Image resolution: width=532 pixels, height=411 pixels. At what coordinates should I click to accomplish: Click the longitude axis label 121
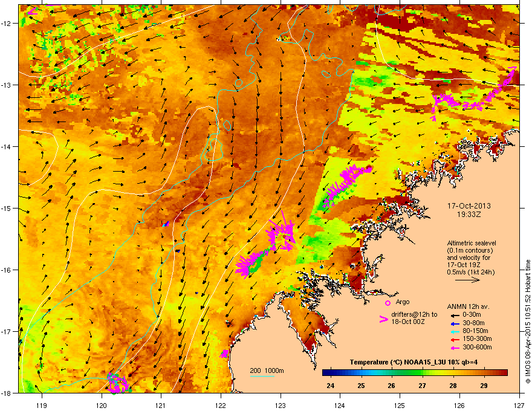coord(161,405)
